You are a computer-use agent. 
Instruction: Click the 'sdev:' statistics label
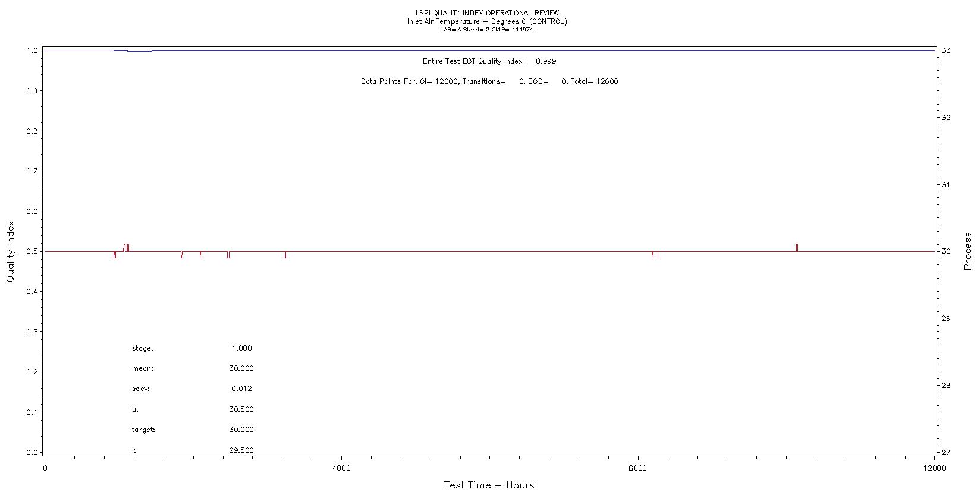coord(141,389)
